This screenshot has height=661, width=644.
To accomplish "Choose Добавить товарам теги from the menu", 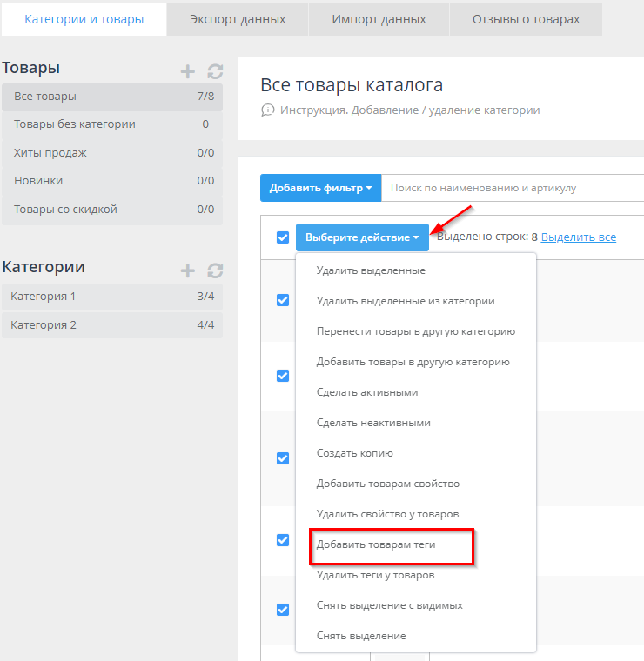I will pos(376,544).
